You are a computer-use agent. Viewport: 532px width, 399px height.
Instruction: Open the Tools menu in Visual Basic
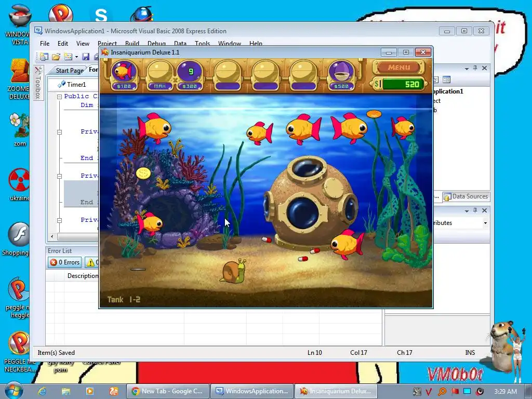(x=202, y=44)
